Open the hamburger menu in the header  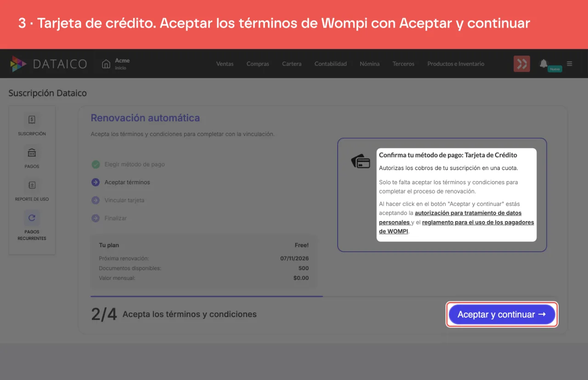(570, 64)
